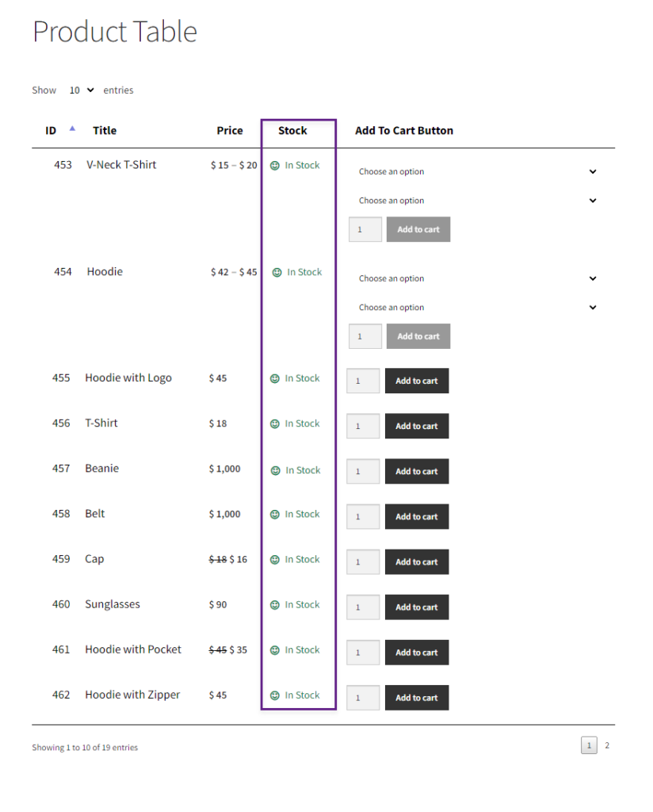Click the quantity field for Hoodie with Pocket

[x=363, y=653]
